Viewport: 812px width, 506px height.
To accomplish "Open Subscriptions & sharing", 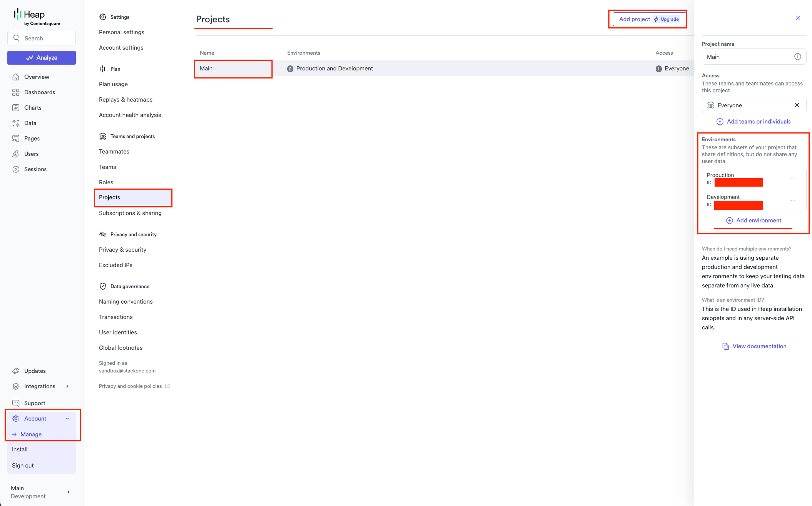I will pos(130,213).
